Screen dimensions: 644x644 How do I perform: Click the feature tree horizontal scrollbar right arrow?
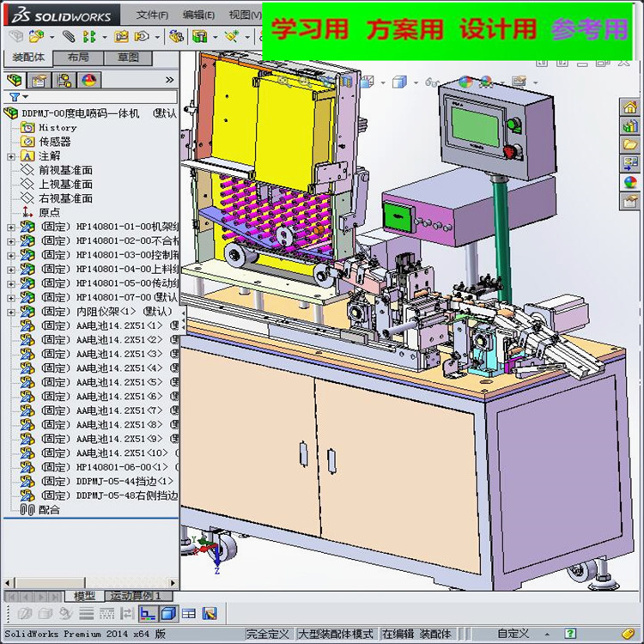[x=173, y=583]
